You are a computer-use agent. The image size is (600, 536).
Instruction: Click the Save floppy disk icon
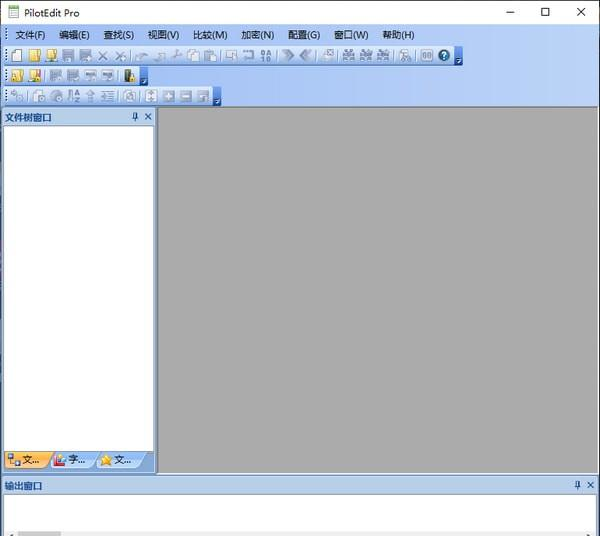[68, 56]
